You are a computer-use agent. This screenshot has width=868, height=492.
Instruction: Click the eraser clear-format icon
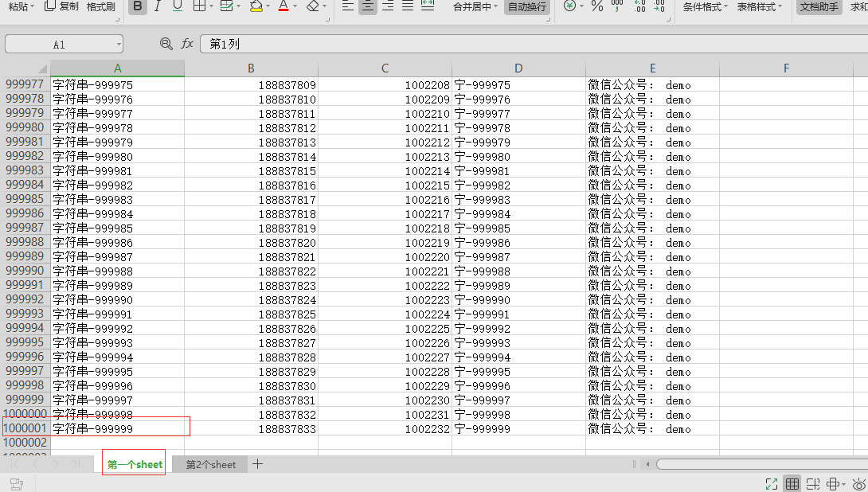pos(313,6)
